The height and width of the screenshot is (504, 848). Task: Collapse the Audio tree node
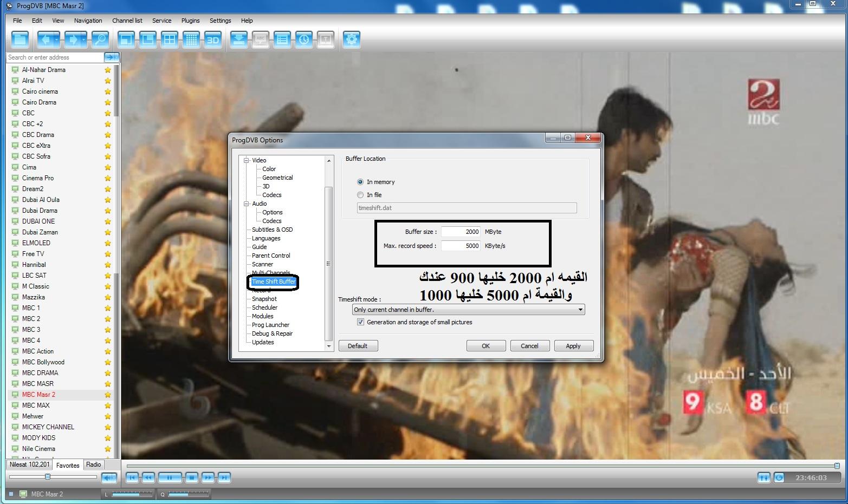(x=247, y=204)
